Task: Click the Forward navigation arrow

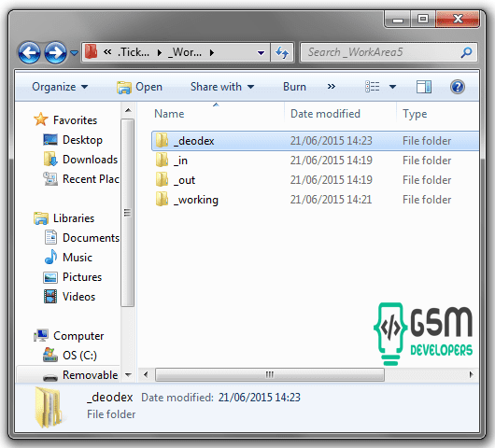Action: click(55, 52)
